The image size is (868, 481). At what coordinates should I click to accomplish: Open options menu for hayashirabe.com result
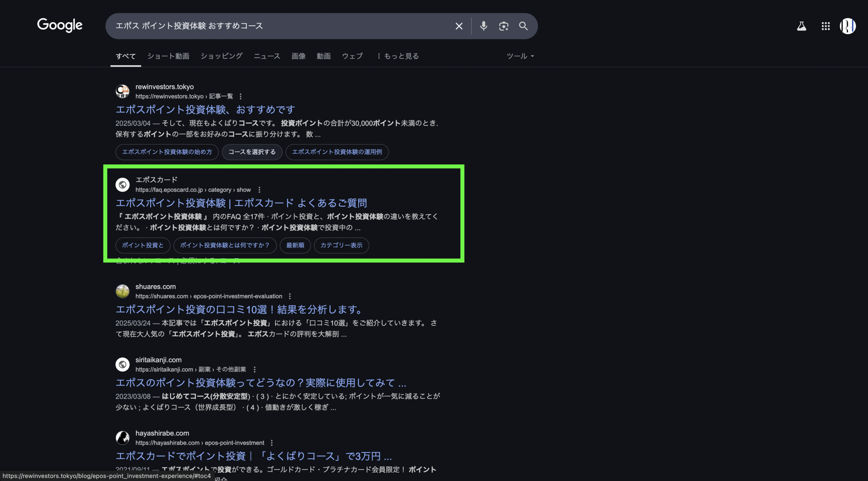coord(271,443)
